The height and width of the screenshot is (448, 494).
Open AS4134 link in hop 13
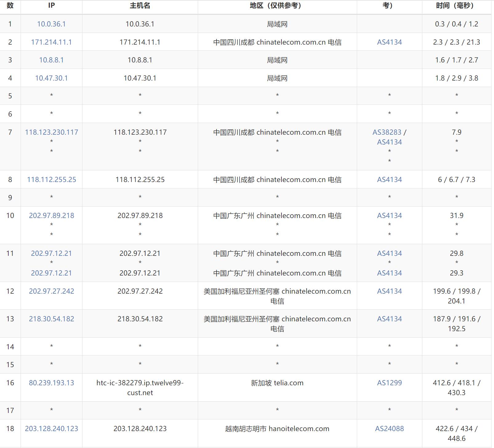[x=389, y=319]
